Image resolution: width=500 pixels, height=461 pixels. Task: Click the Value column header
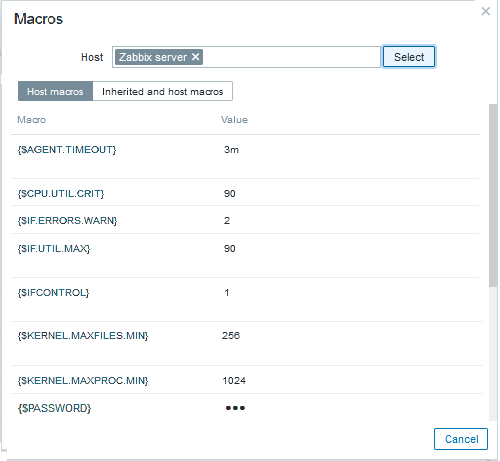coord(234,120)
